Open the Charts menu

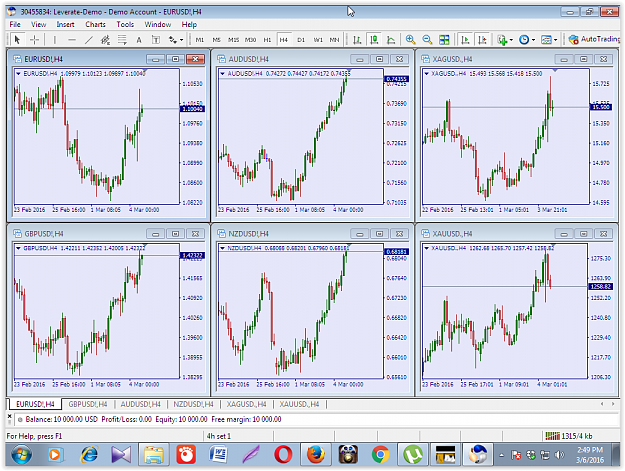tap(95, 24)
